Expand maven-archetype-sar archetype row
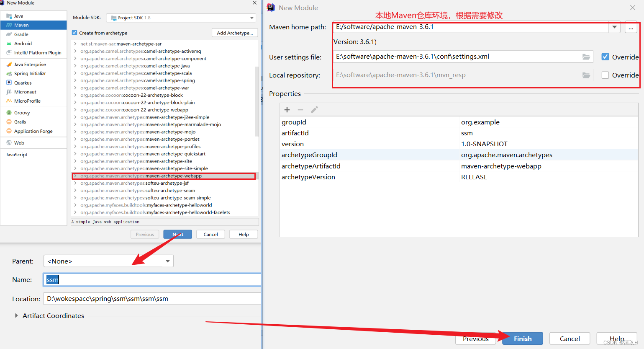Viewport: 644px width, 349px height. pos(75,44)
